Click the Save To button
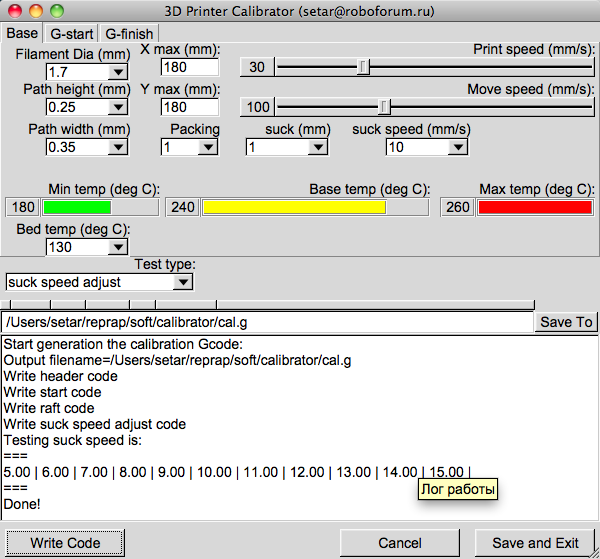The image size is (600, 559). click(x=566, y=322)
